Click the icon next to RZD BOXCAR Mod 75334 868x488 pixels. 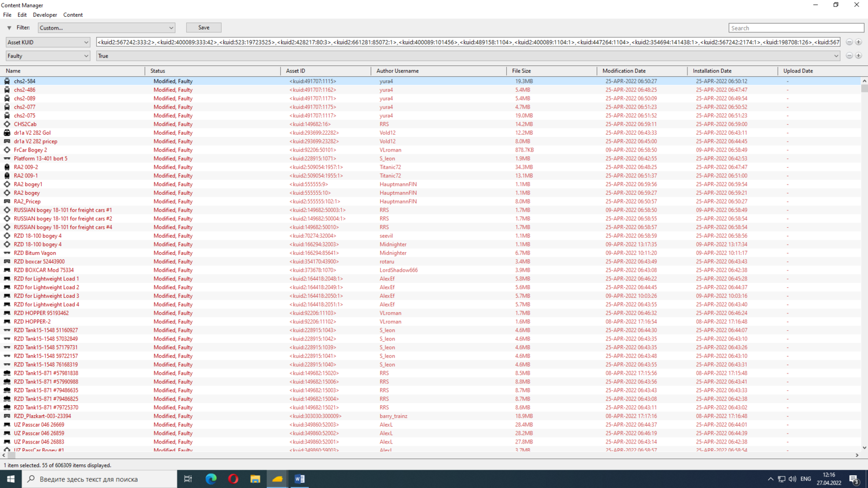[7, 270]
